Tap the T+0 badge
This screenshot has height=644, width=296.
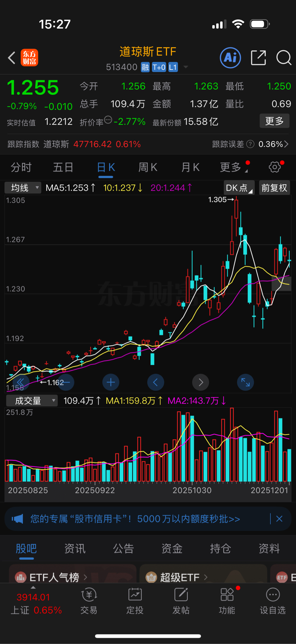tap(159, 67)
